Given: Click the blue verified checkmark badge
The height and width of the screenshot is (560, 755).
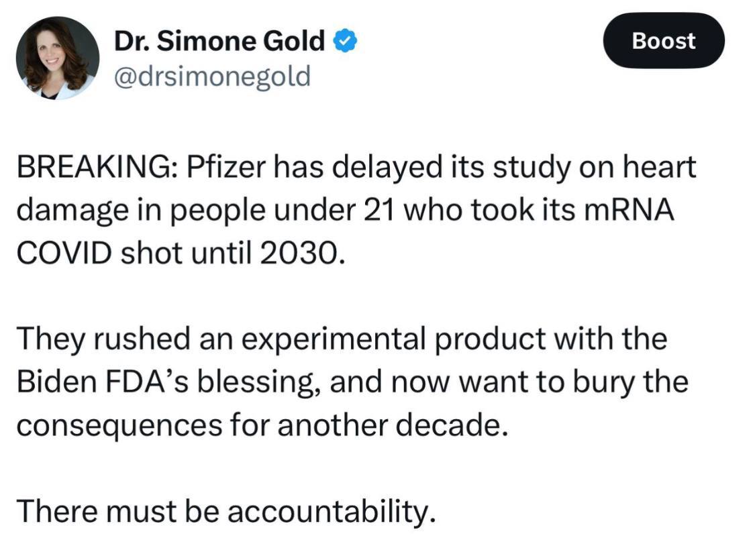Looking at the screenshot, I should click(346, 40).
